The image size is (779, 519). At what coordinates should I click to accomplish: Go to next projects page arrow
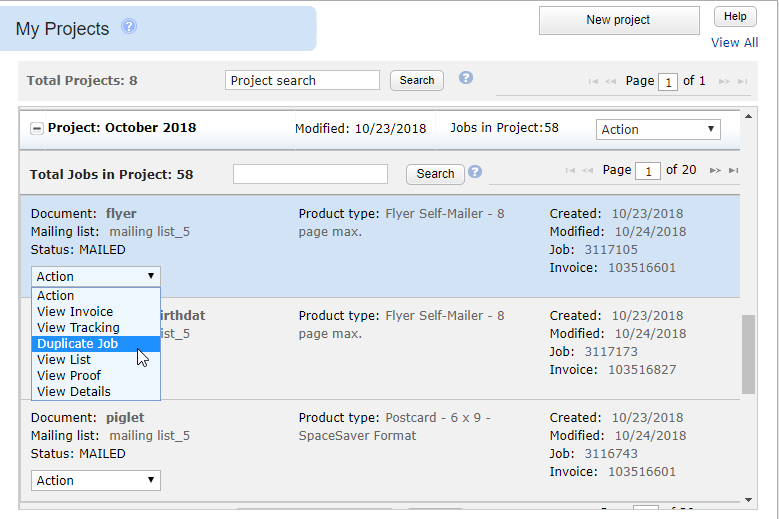point(723,81)
